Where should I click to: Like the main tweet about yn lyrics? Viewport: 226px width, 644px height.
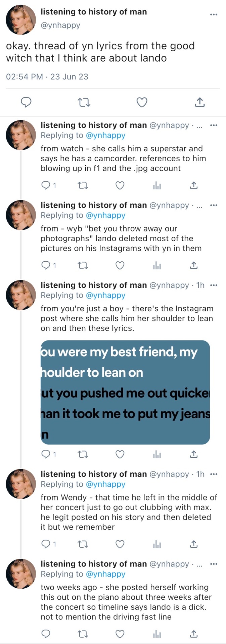coord(142,102)
